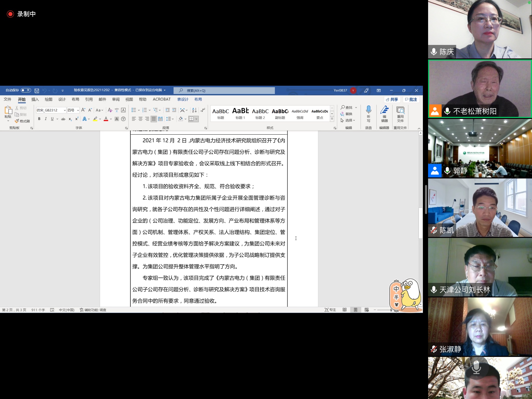Increase paragraph indent
The image size is (532, 399).
[174, 110]
